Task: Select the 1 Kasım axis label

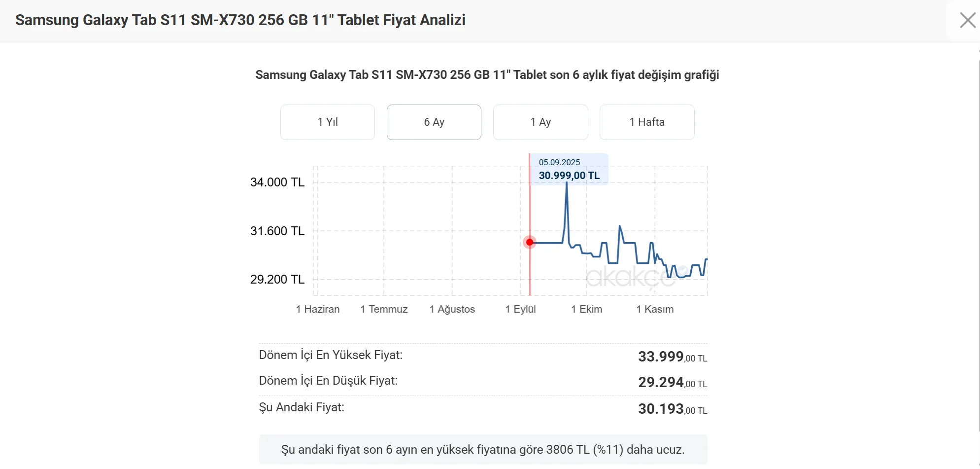Action: coord(655,309)
